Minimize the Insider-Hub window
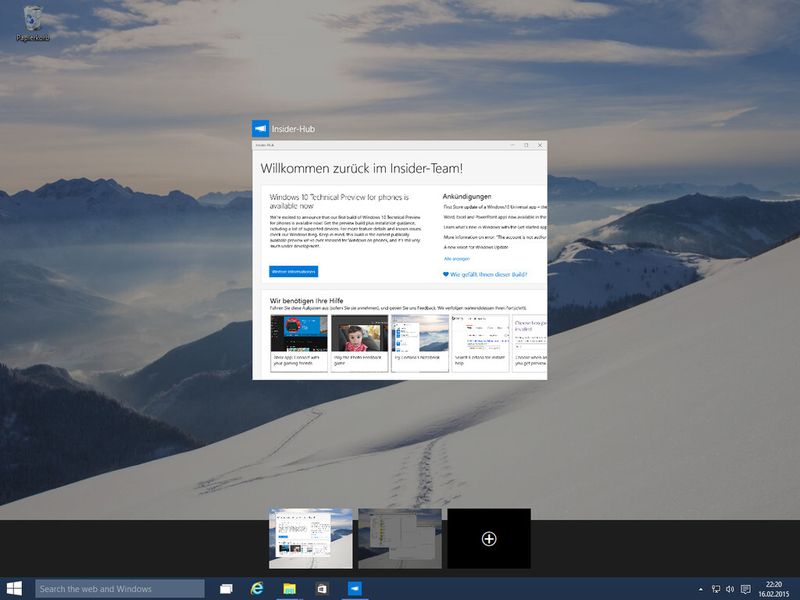The height and width of the screenshot is (600, 800). coord(512,145)
